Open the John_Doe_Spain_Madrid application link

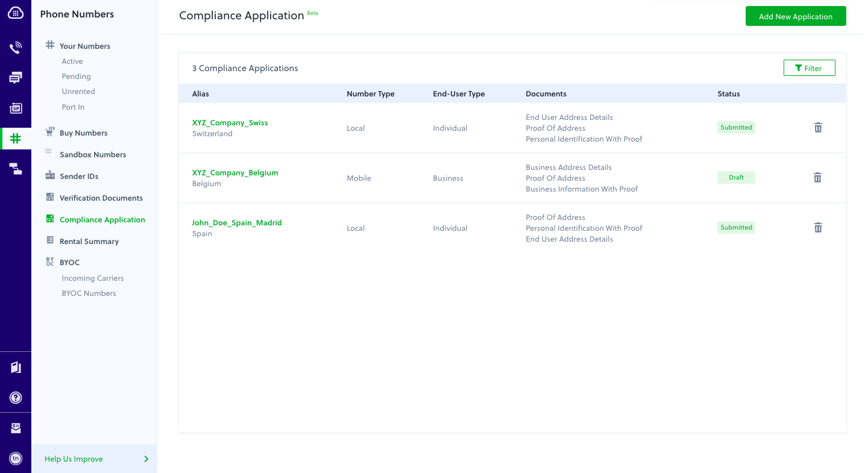(237, 222)
